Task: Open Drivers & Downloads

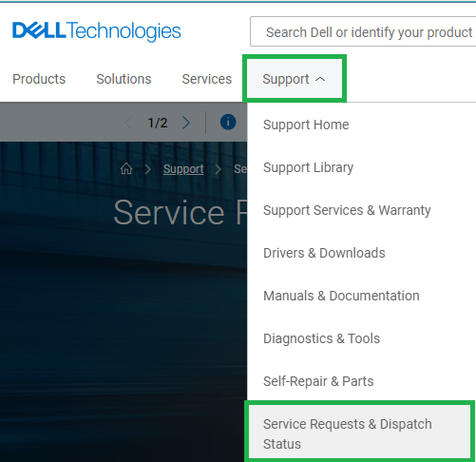Action: pos(324,253)
